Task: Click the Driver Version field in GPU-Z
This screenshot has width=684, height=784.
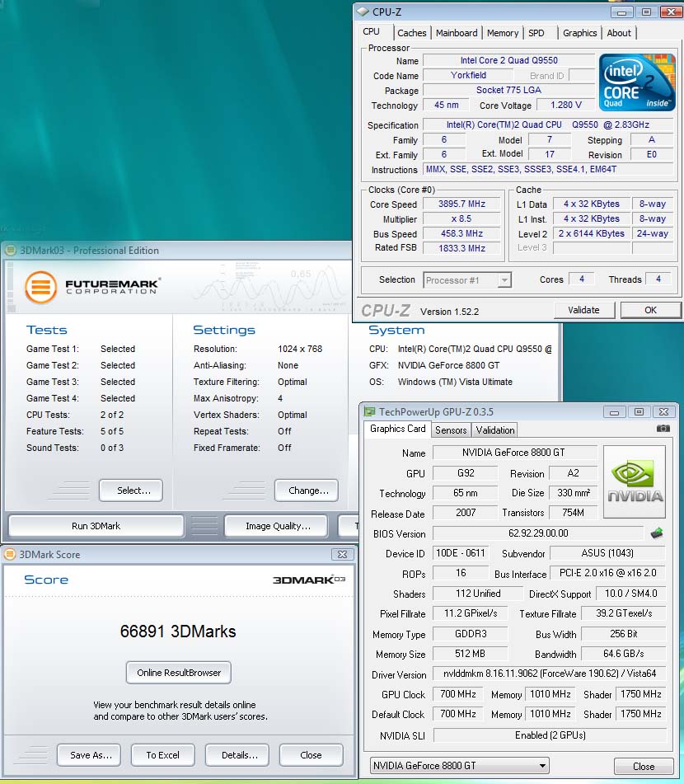Action: point(550,674)
